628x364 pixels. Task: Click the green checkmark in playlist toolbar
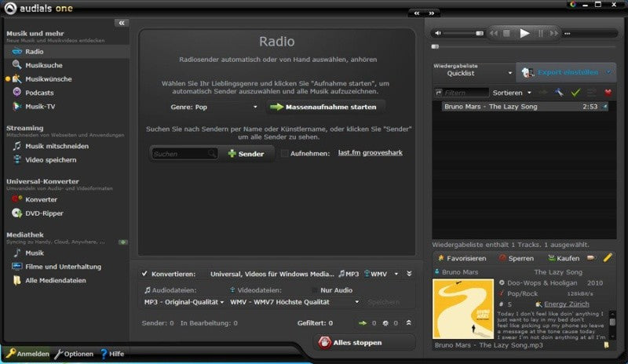point(575,93)
